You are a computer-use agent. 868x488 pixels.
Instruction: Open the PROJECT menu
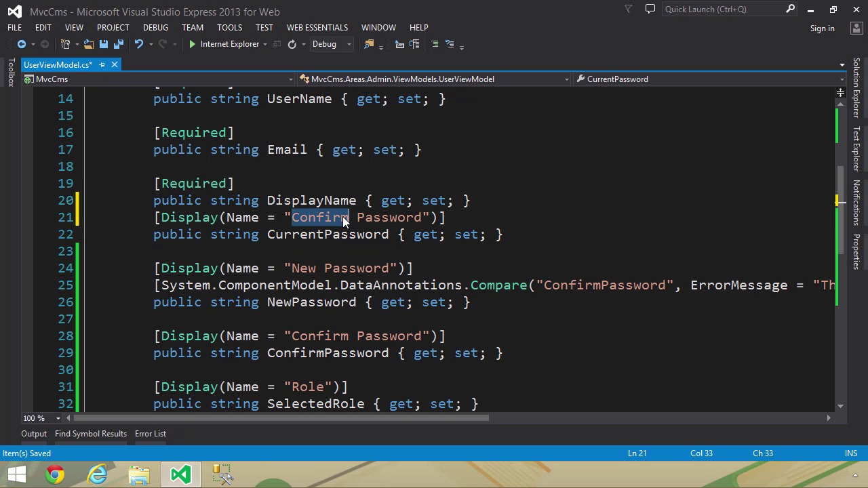click(113, 28)
